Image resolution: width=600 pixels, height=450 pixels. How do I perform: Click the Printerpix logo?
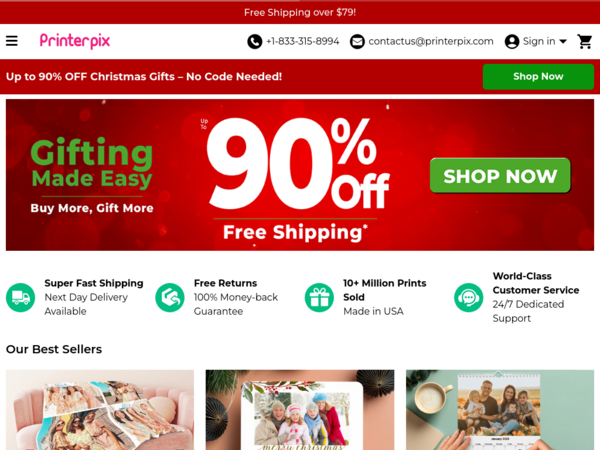[x=75, y=41]
